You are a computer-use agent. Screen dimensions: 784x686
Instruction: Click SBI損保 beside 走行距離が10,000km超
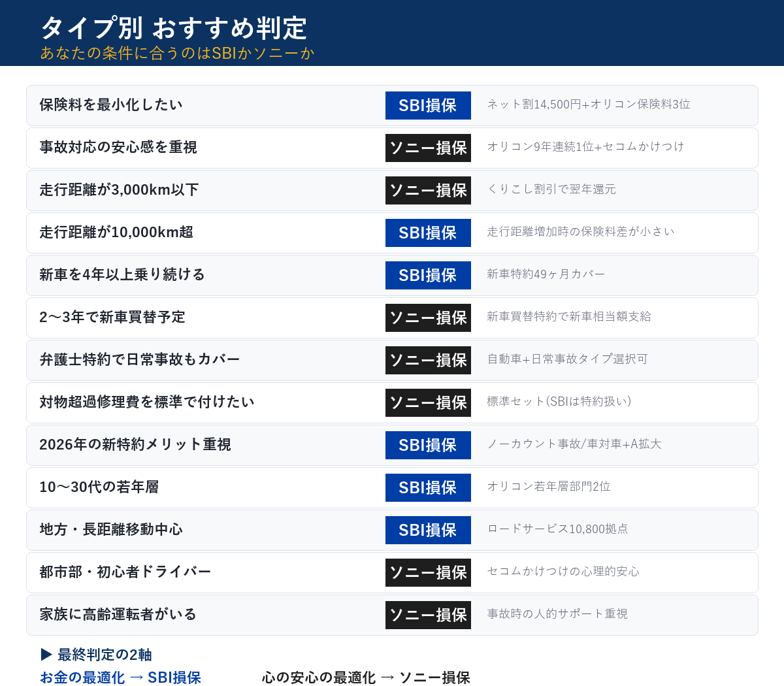click(428, 233)
